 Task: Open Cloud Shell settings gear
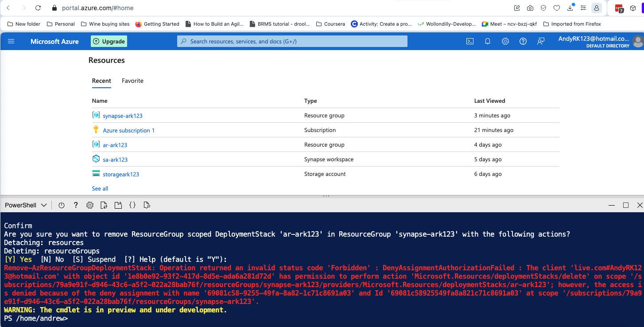tap(90, 205)
